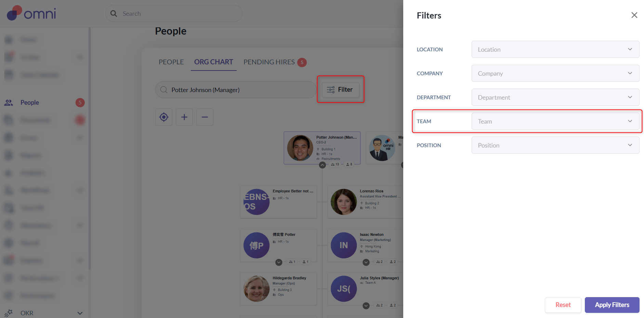Click the omni HR avatar card

click(x=382, y=148)
